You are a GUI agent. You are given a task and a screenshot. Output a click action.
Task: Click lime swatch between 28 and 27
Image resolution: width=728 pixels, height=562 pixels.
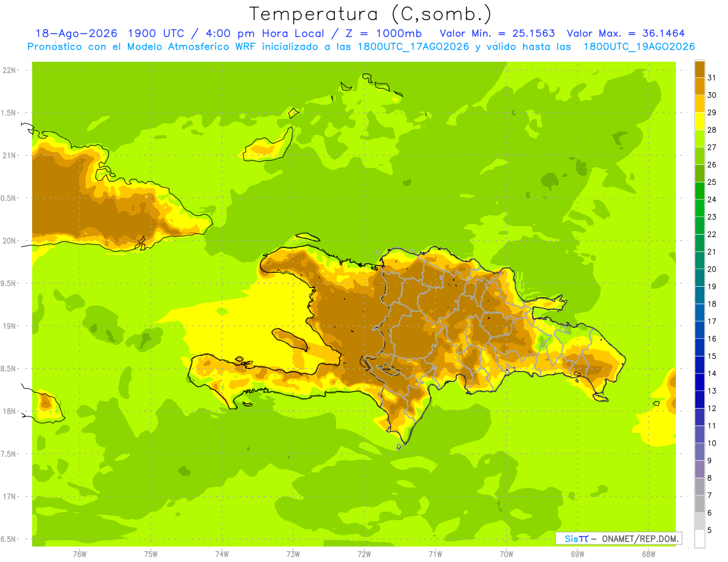coord(699,138)
